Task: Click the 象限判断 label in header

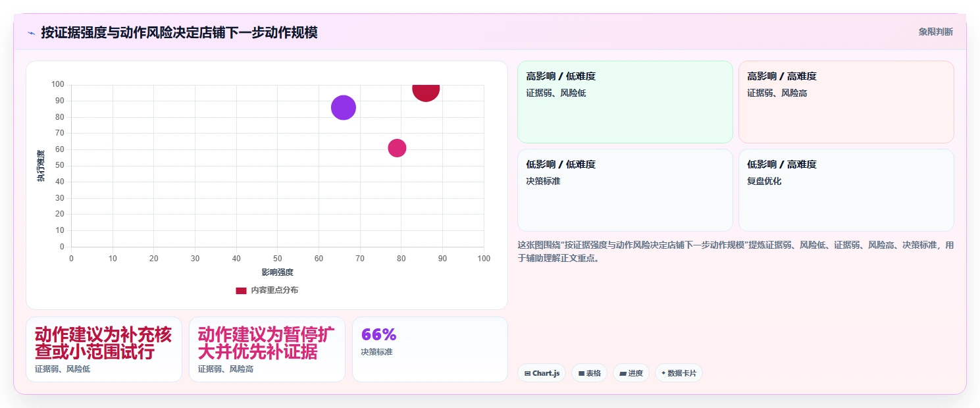Action: click(x=935, y=32)
